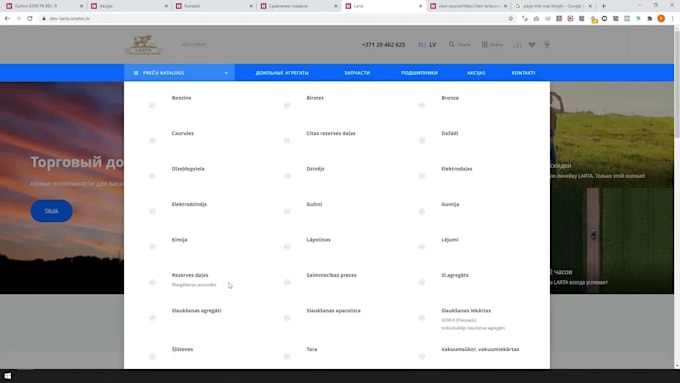Viewport: 680px width, 383px height.
Task: Open the Slaukšanas agregāti category
Action: [196, 311]
